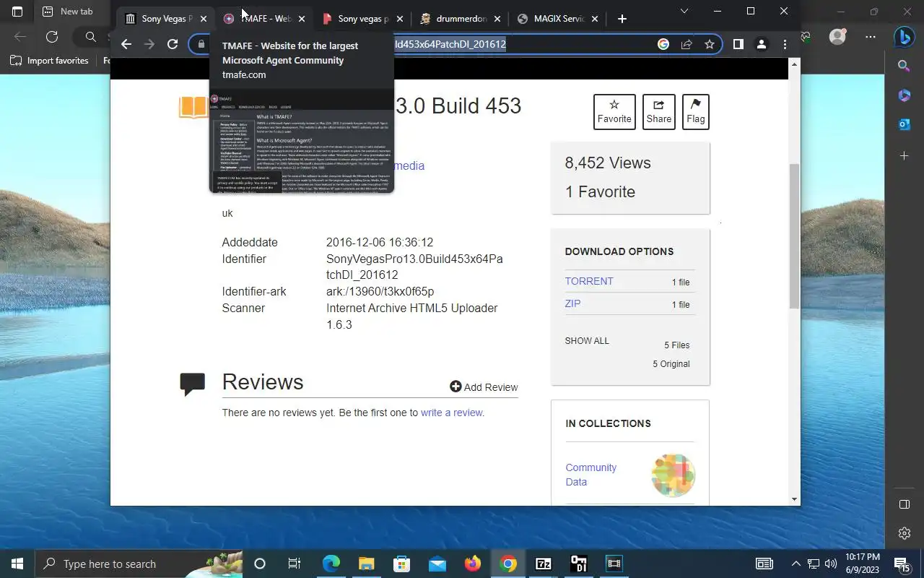The height and width of the screenshot is (578, 924).
Task: Click the Share button on archive page
Action: click(658, 112)
